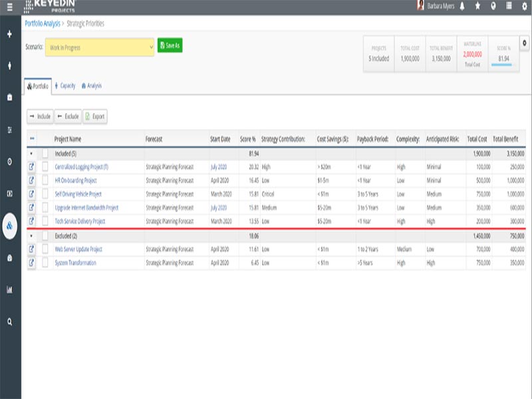
Task: Open the Scenario dropdown showing Work In Progress
Action: [100, 47]
